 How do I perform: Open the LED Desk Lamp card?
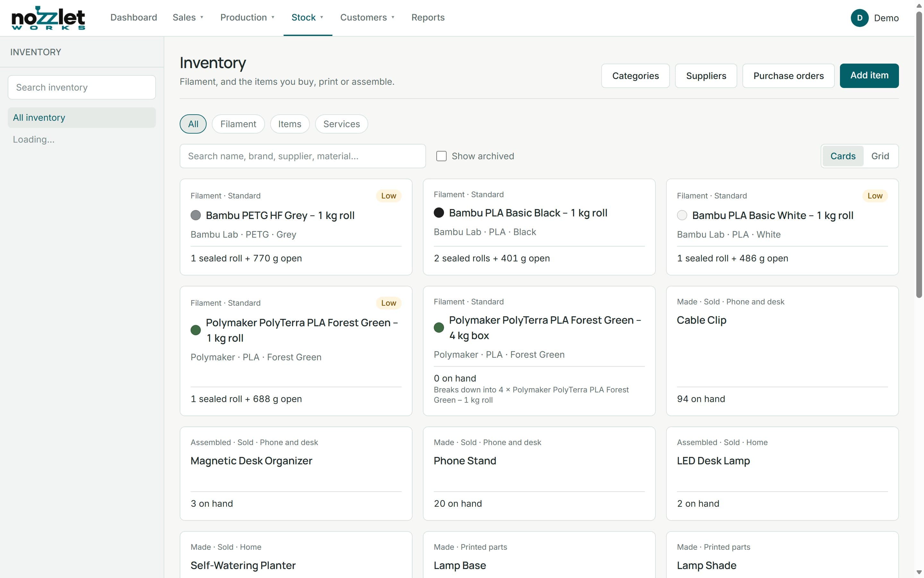782,474
